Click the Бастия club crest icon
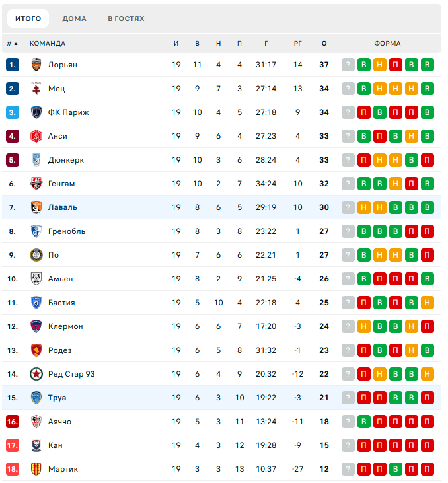Image resolution: width=448 pixels, height=483 pixels. pos(36,303)
